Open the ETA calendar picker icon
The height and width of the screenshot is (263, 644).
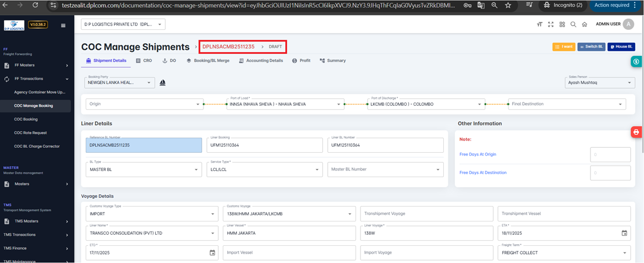click(x=624, y=233)
